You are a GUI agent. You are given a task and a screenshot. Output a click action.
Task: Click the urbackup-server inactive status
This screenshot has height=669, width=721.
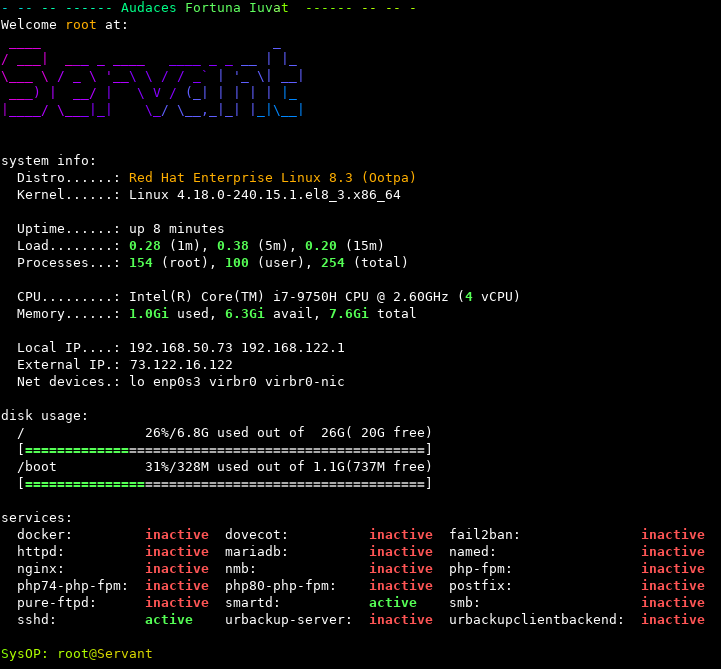401,620
